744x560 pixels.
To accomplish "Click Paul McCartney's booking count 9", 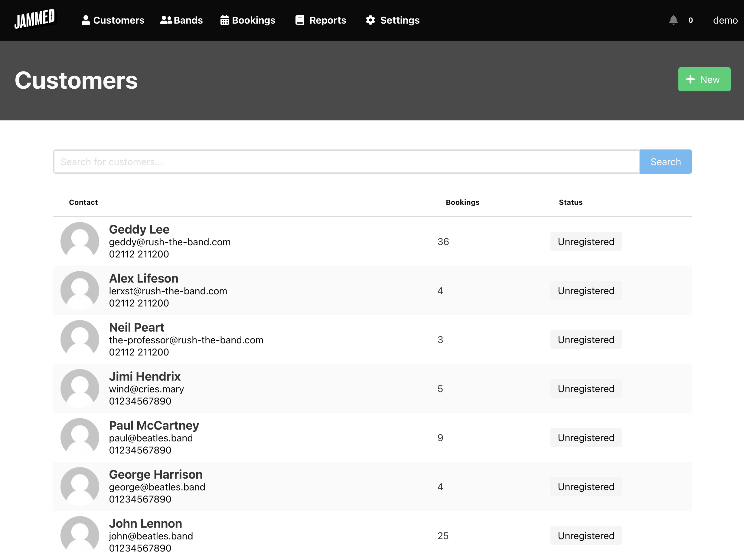I will click(x=440, y=438).
